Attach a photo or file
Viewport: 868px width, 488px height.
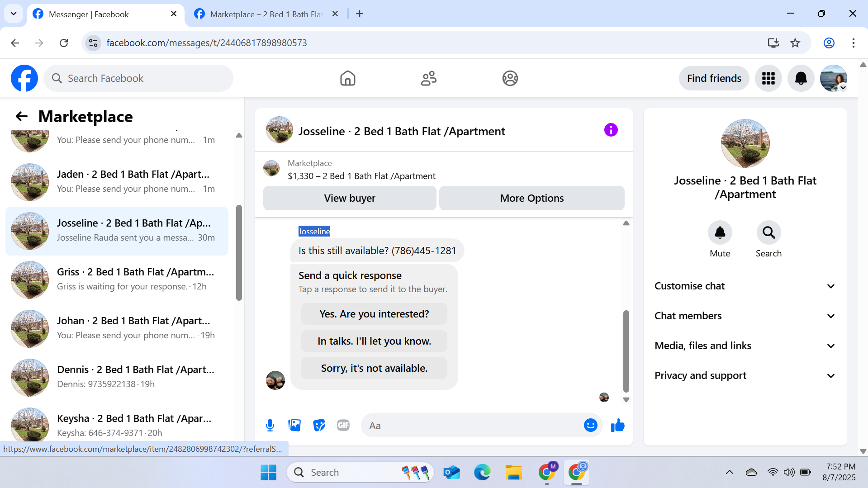294,425
